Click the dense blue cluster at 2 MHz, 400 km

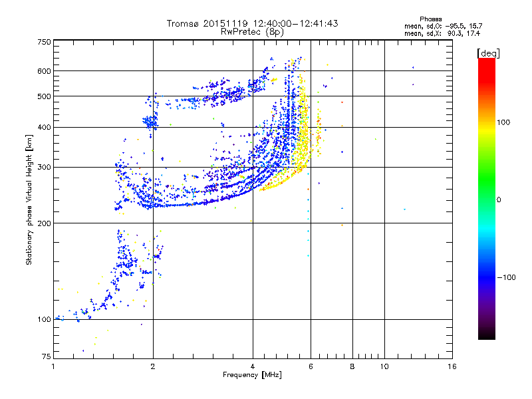coord(150,121)
